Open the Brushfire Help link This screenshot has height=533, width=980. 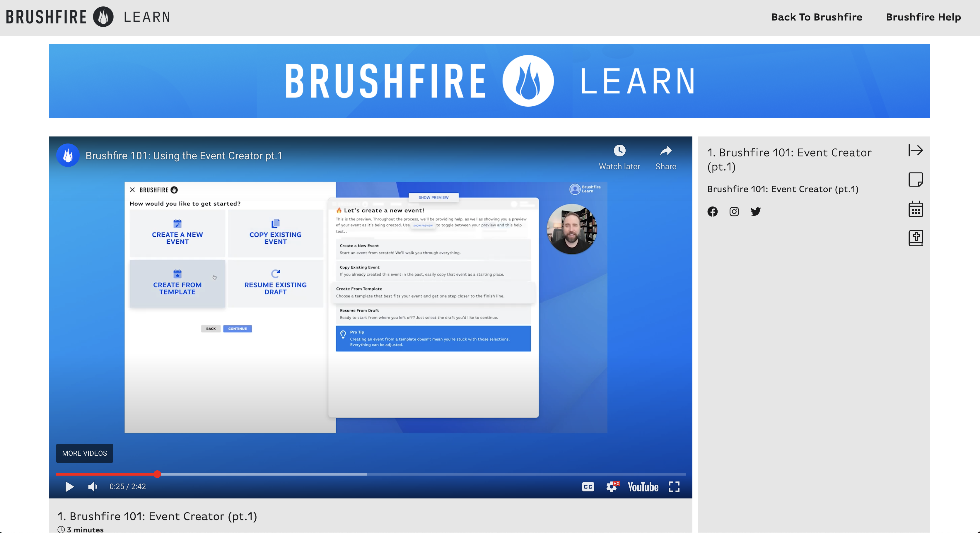(923, 17)
